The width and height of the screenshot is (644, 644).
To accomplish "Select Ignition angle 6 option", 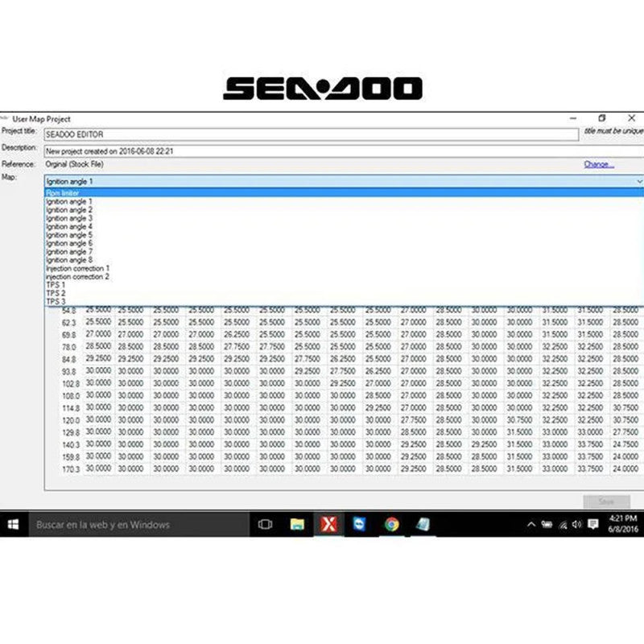I will point(344,243).
